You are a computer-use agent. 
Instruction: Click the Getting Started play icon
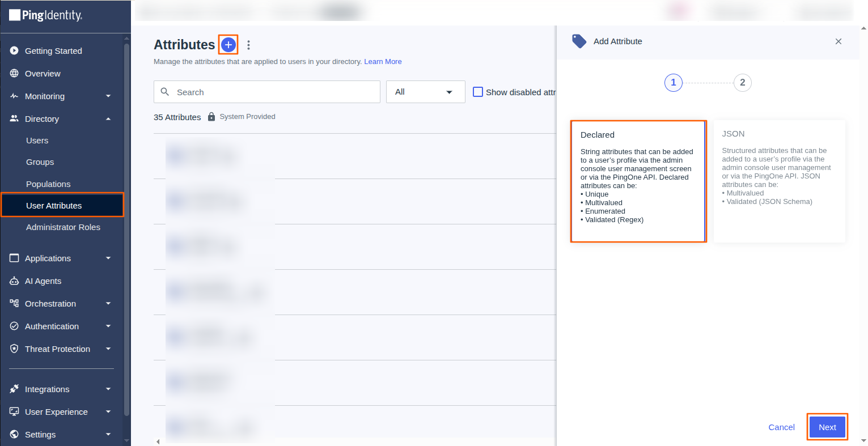(x=14, y=51)
